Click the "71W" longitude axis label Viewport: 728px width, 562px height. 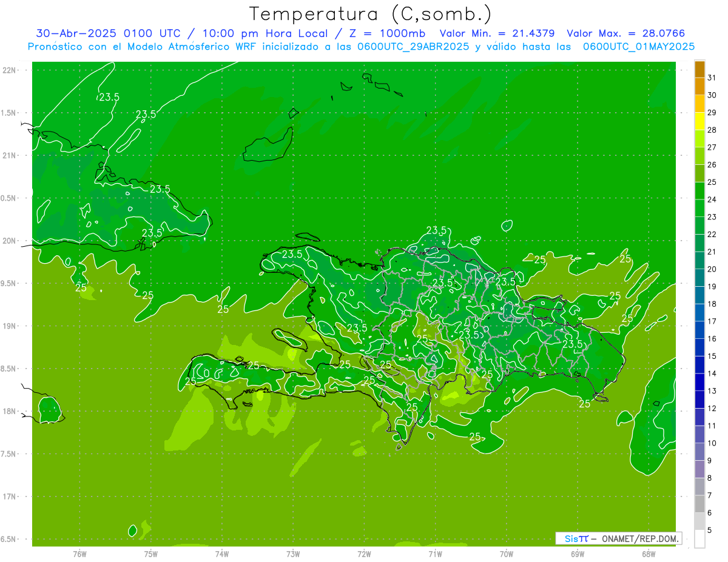coord(435,554)
